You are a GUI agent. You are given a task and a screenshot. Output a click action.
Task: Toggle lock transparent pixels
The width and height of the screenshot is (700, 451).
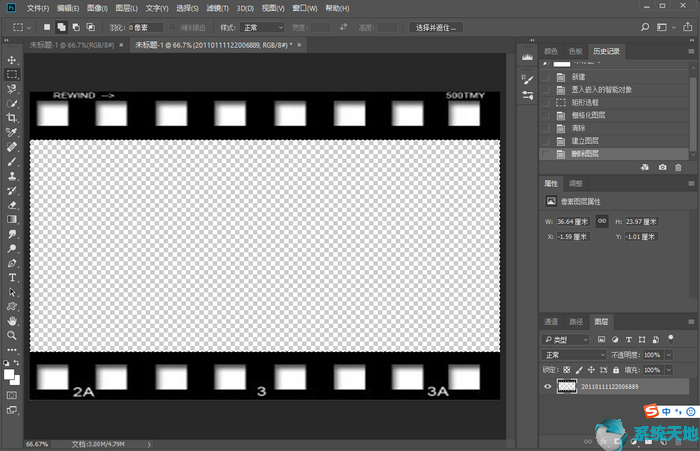pos(567,370)
